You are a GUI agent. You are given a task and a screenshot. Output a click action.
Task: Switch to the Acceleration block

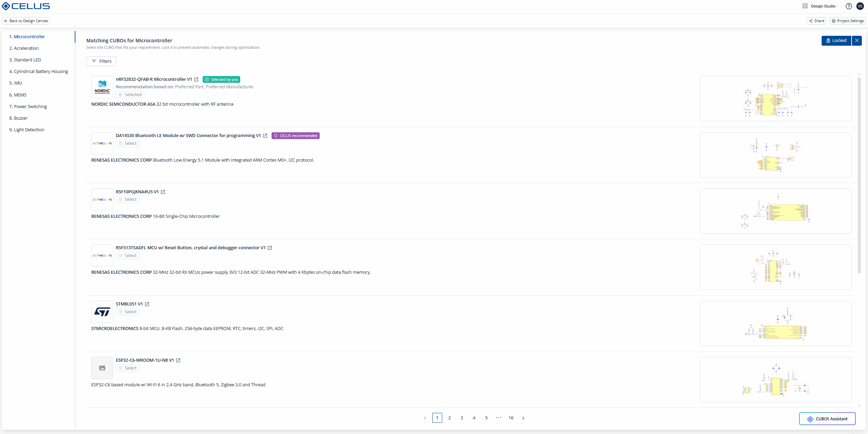(24, 48)
